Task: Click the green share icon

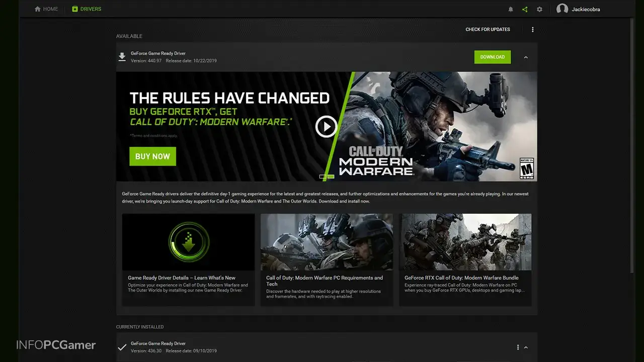Action: 525,9
